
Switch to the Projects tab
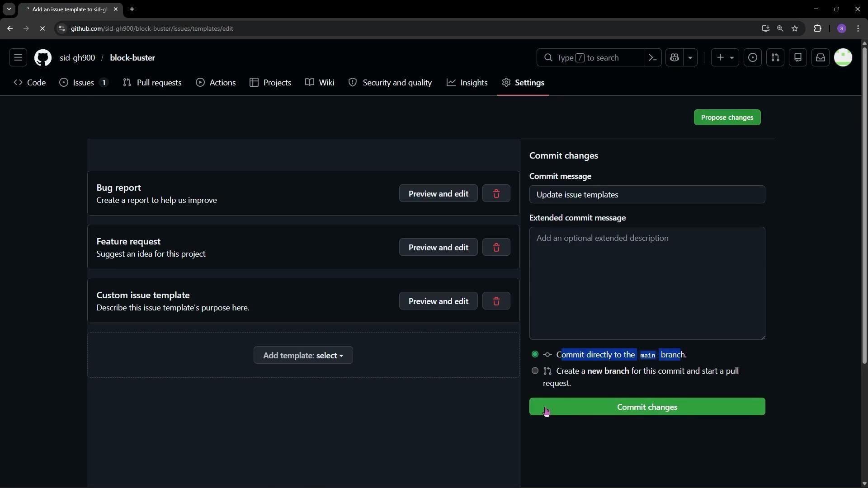(x=270, y=83)
